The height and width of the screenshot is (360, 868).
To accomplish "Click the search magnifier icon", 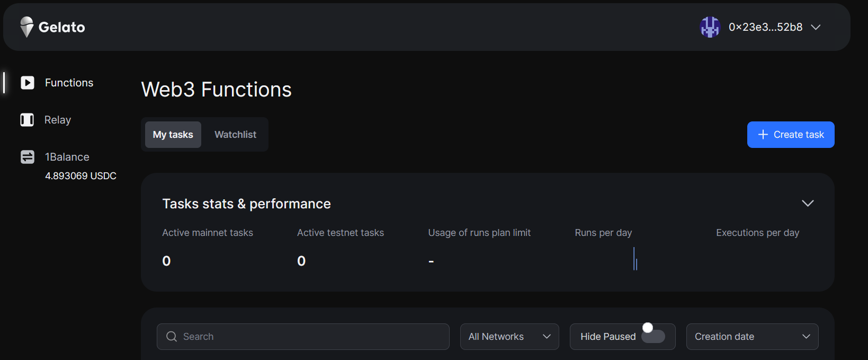I will click(x=172, y=337).
